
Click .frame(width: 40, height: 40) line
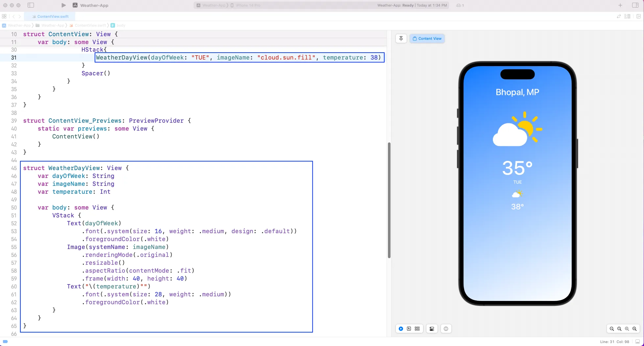click(134, 279)
